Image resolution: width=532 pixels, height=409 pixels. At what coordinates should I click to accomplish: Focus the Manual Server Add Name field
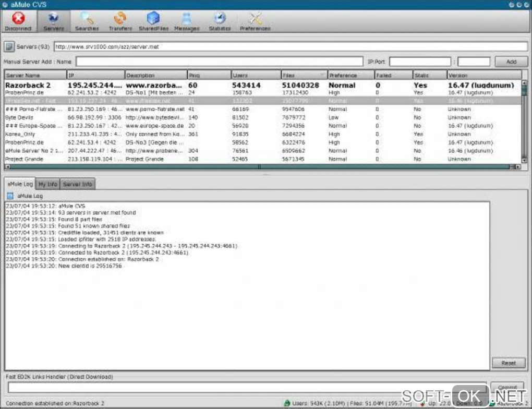pos(219,62)
